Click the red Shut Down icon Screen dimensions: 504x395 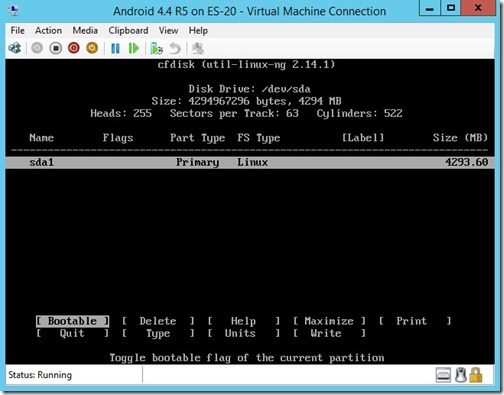coord(74,48)
